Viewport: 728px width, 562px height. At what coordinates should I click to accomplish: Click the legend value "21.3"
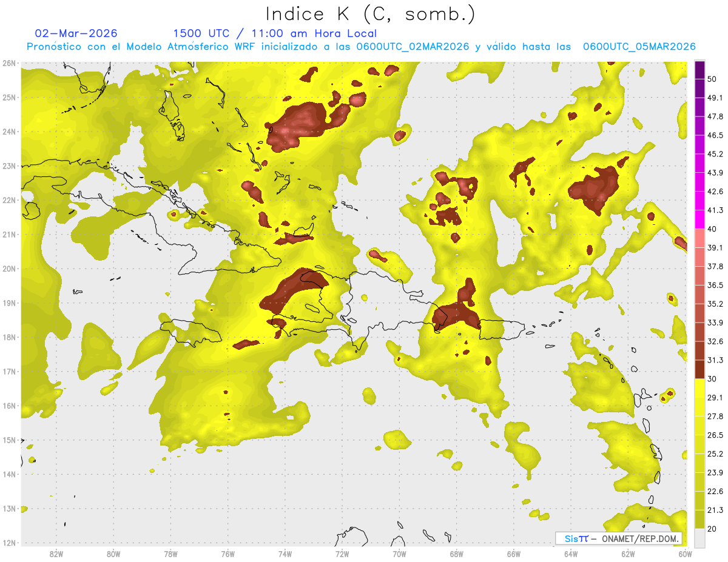[x=715, y=510]
